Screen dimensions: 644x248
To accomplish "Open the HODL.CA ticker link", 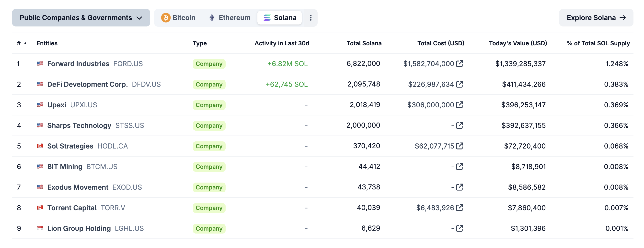I will [113, 146].
